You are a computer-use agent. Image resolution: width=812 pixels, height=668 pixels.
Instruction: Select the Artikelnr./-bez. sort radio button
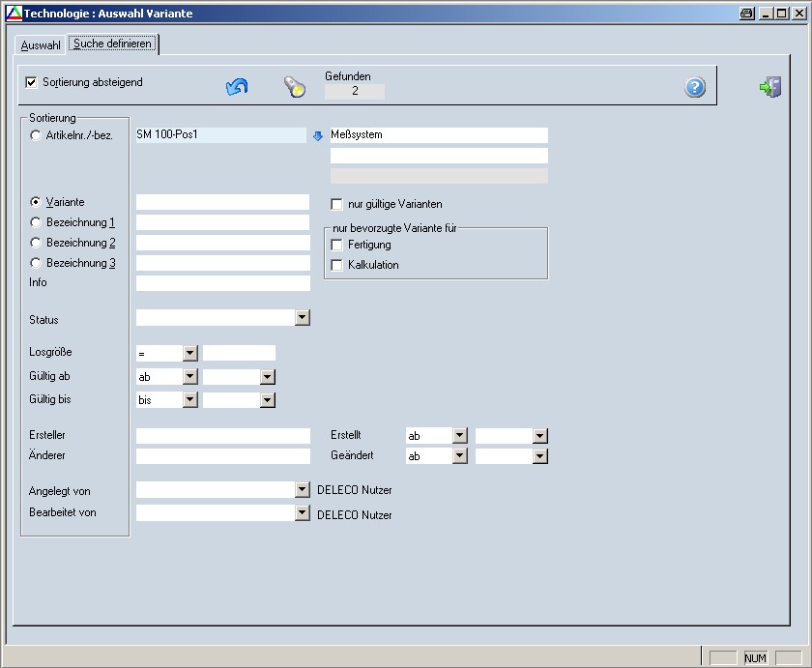pos(36,136)
